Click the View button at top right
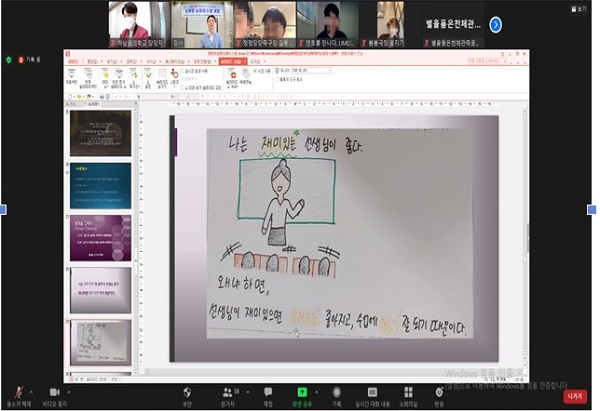This screenshot has width=600, height=411. (x=578, y=8)
